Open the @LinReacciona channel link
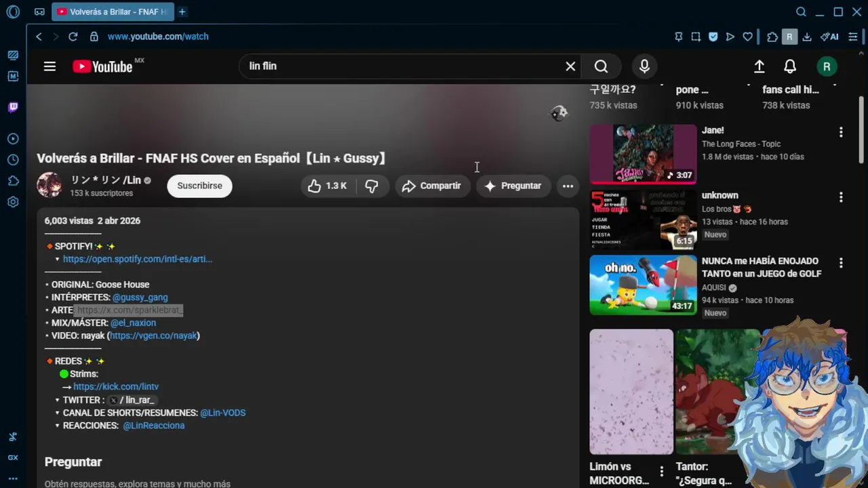The width and height of the screenshot is (868, 488). [x=154, y=426]
